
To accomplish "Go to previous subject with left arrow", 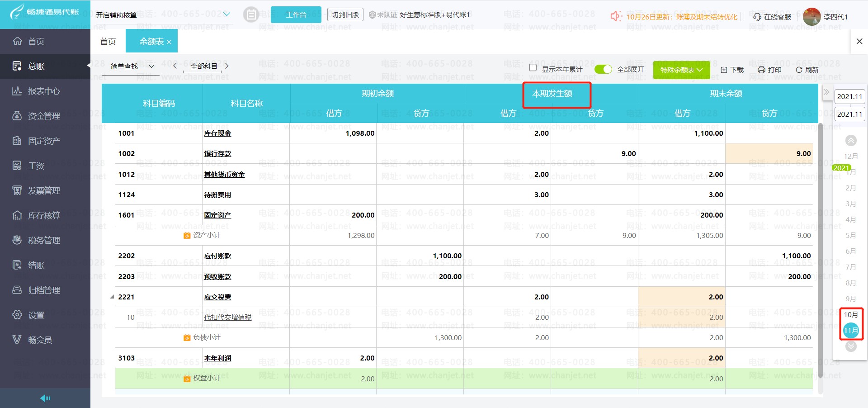I will pos(175,66).
